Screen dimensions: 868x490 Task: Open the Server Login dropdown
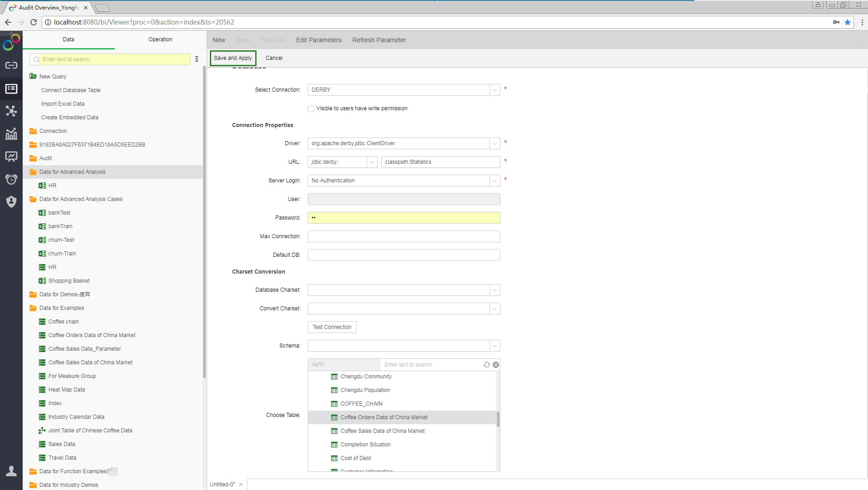point(495,181)
